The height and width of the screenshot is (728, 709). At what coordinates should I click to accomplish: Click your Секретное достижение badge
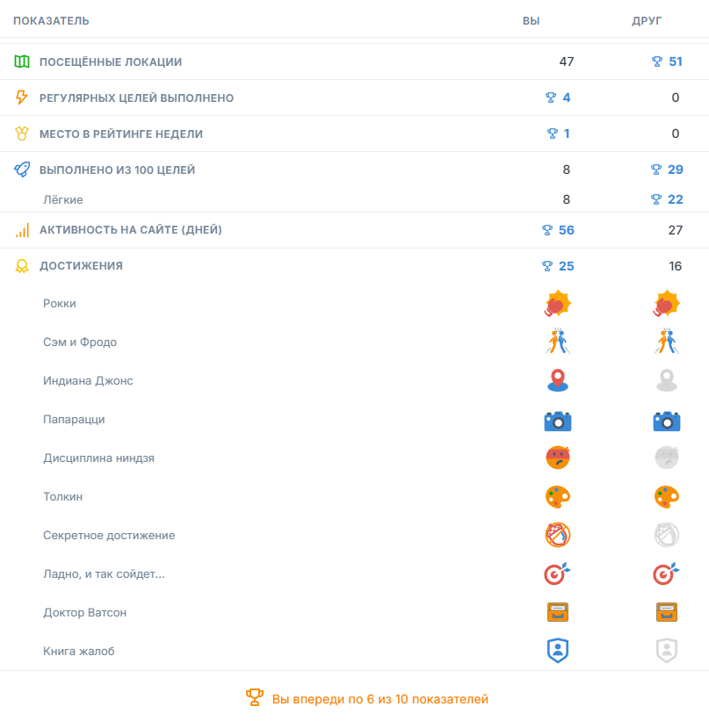tap(558, 535)
